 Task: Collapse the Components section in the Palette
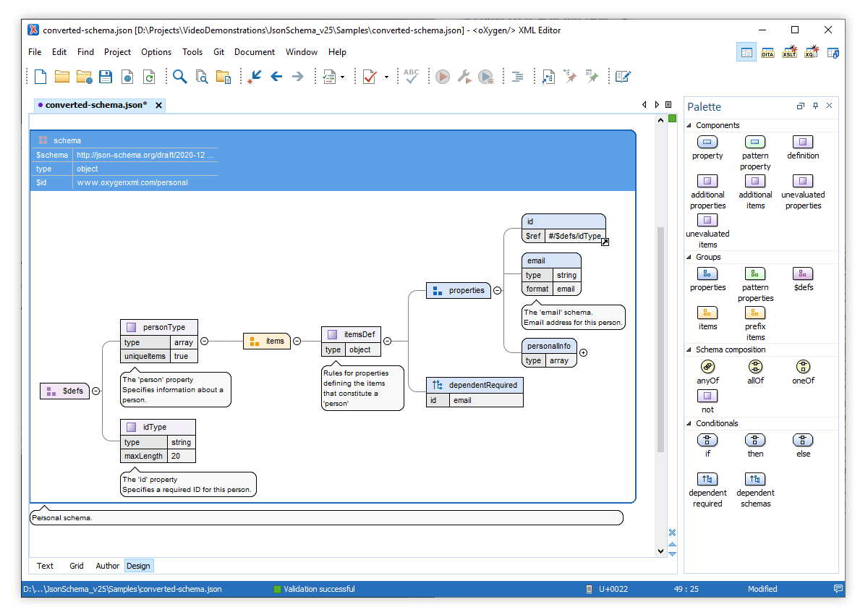point(689,125)
